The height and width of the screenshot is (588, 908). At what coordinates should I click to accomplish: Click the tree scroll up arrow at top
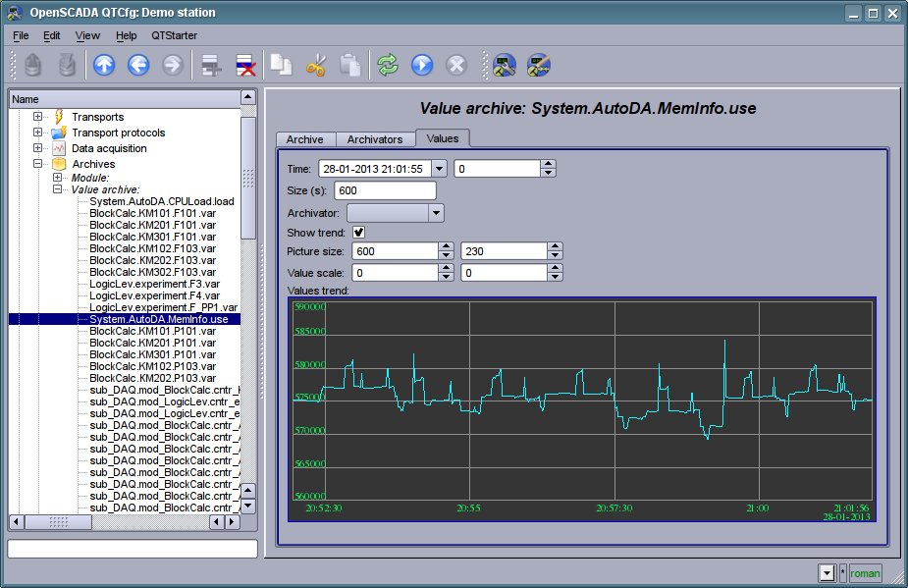point(248,97)
